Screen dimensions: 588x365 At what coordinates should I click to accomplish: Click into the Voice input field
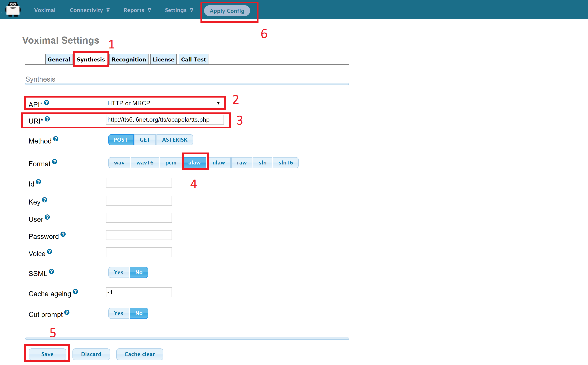[x=139, y=252]
